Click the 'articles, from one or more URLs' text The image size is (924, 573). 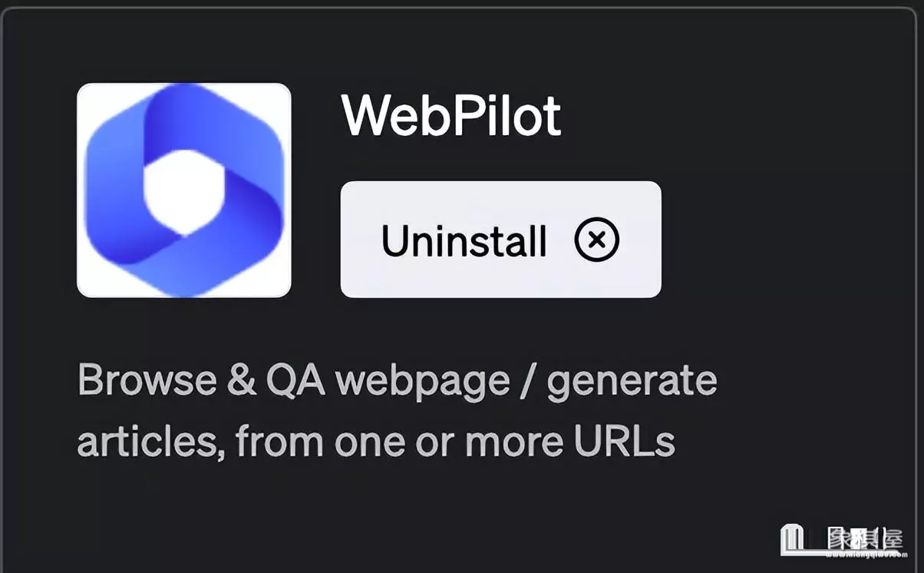376,441
